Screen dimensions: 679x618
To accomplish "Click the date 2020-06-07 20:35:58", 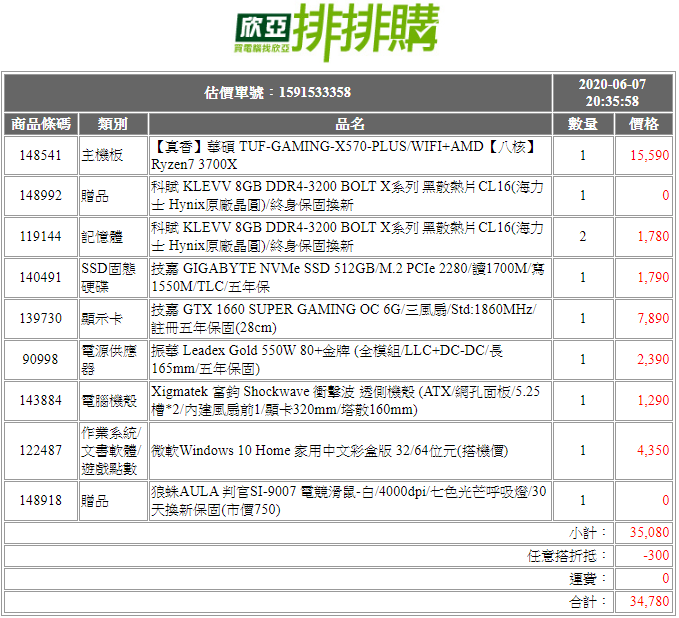I will [612, 93].
